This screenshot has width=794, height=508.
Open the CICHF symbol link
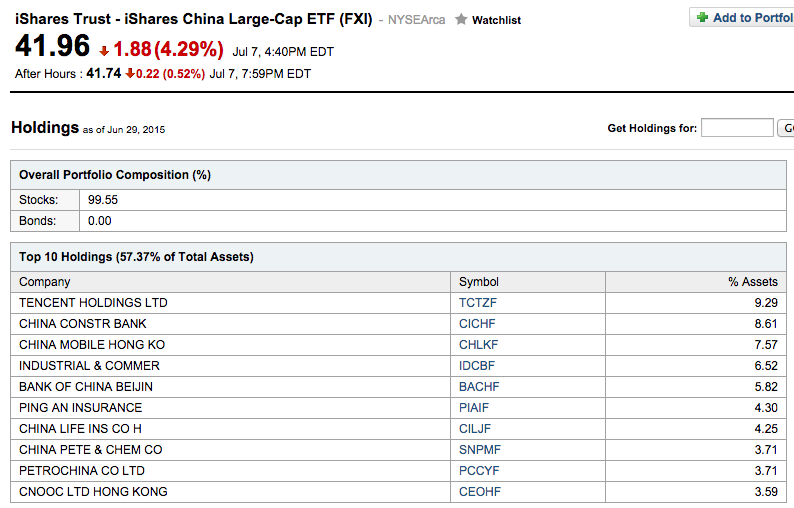[x=477, y=324]
